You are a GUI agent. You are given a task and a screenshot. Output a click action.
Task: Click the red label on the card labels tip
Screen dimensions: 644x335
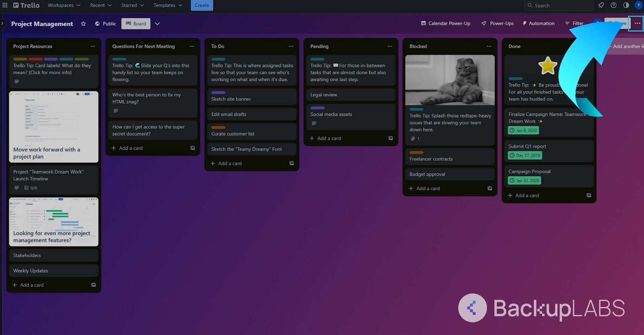click(35, 59)
